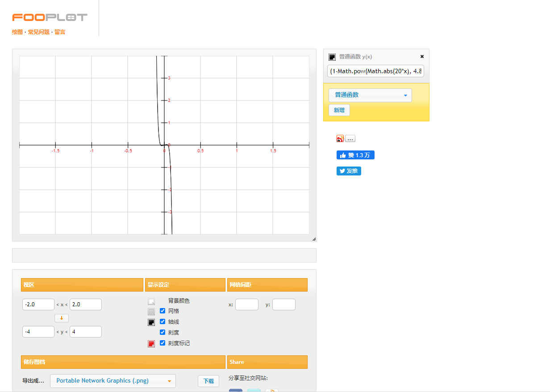Click the 分享至社交网站 label
550x392 pixels.
tap(248, 378)
